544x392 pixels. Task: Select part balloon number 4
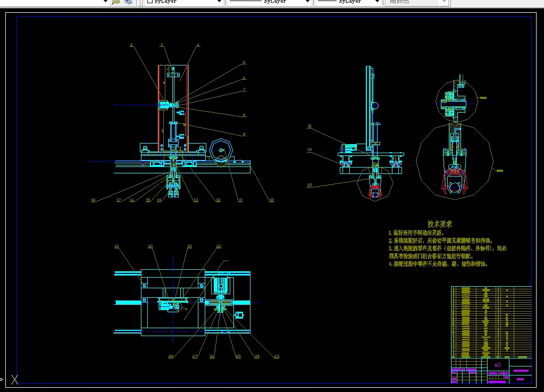pos(198,45)
